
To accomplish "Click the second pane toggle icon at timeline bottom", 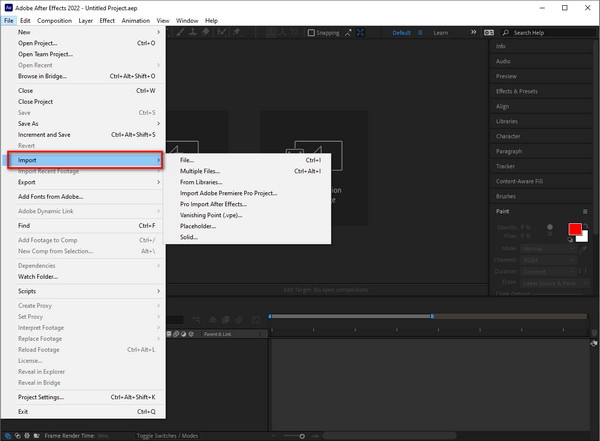I will pos(18,436).
